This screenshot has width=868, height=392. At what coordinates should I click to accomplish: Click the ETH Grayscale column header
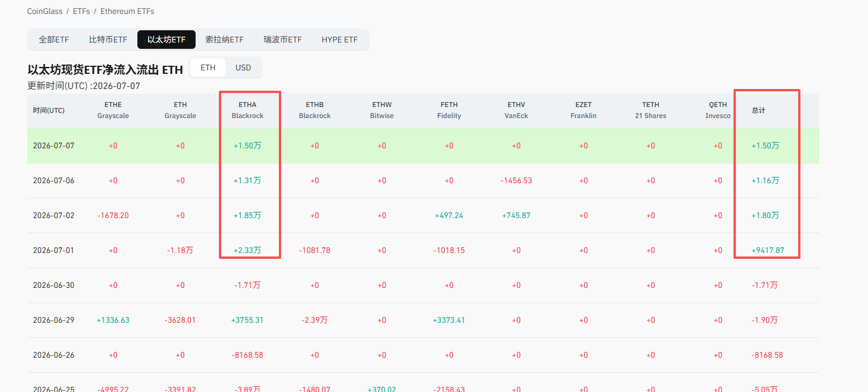[x=180, y=111]
